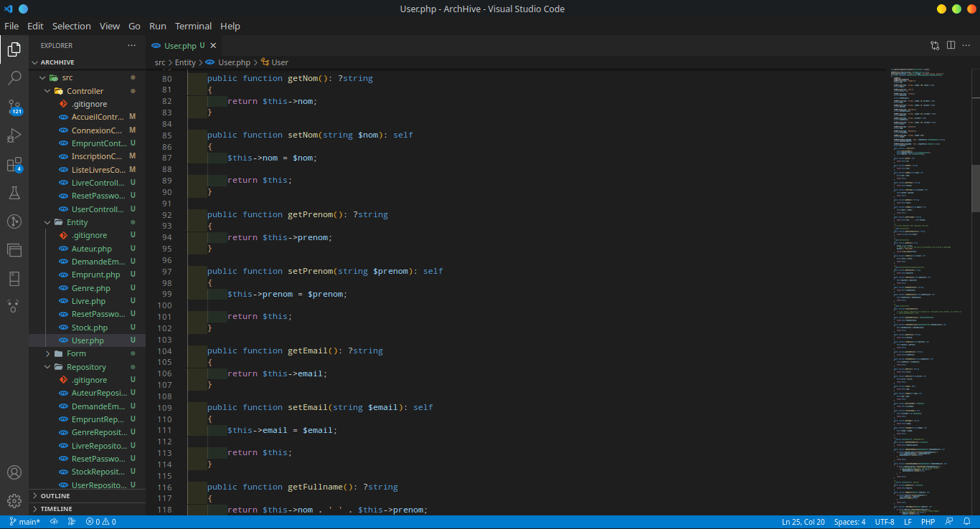The width and height of the screenshot is (980, 529).
Task: Open the Extensions view
Action: [x=14, y=165]
